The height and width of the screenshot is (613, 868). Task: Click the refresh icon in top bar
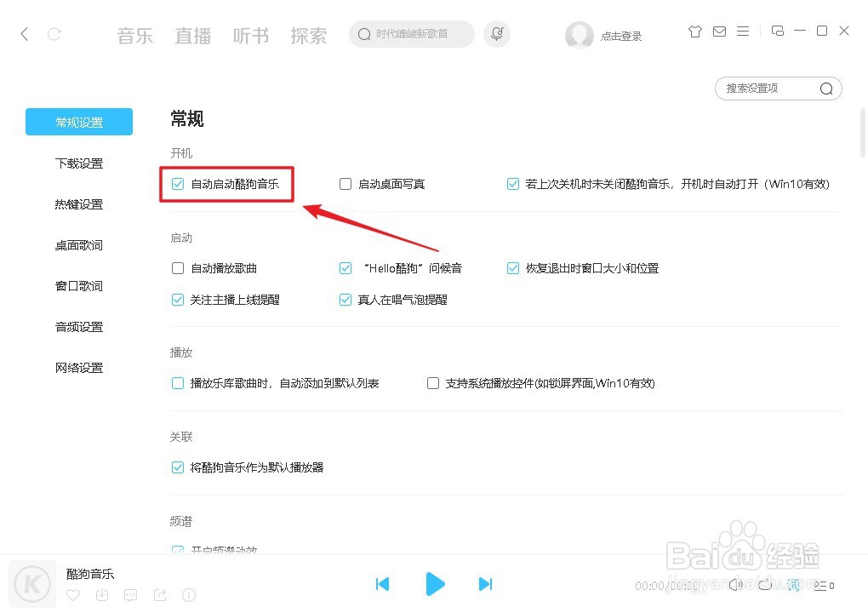pos(54,34)
